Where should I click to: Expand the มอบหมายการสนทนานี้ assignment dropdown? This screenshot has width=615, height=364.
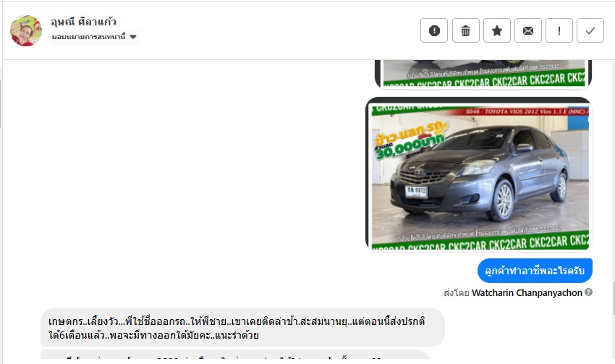95,37
